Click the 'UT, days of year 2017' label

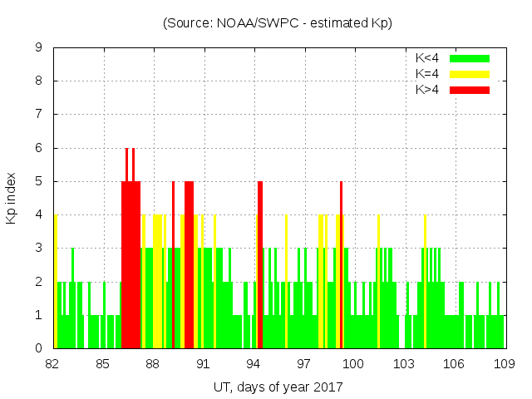[278, 387]
